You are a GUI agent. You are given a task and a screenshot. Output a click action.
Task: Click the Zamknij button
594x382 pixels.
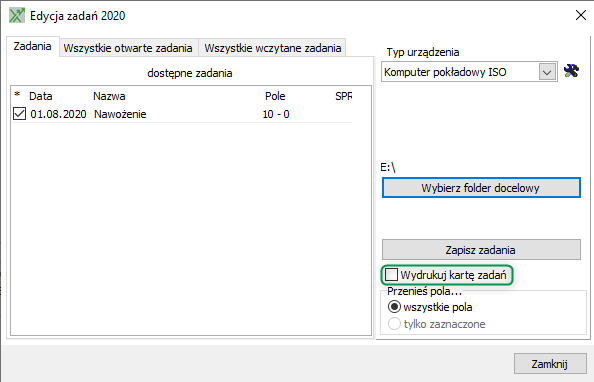pyautogui.click(x=550, y=364)
